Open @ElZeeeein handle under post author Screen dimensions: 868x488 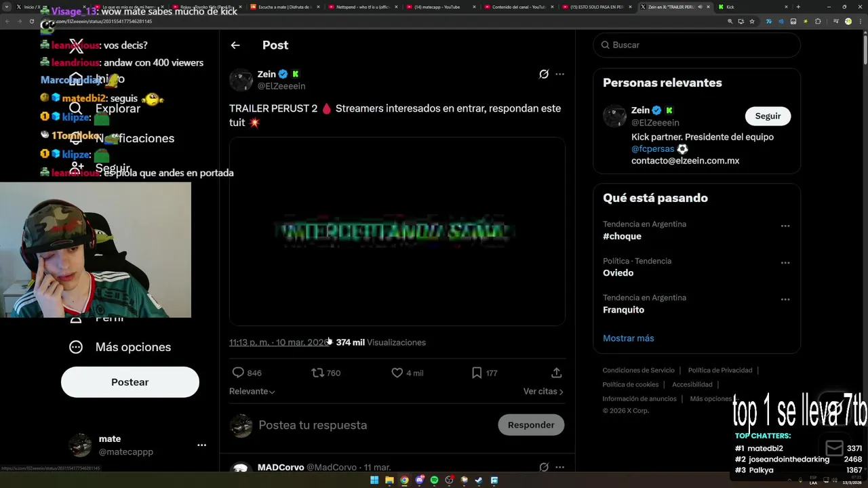pyautogui.click(x=281, y=86)
